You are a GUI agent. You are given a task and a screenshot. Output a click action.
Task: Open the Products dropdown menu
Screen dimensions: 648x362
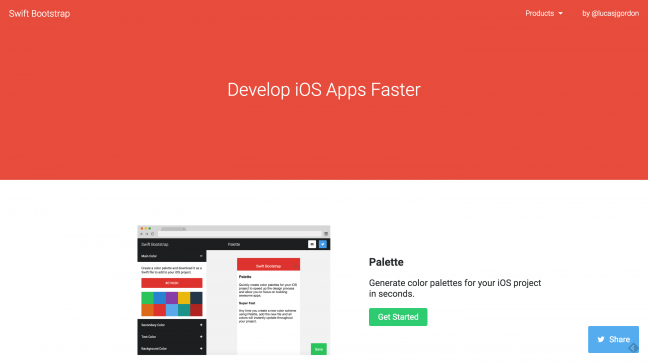tap(544, 14)
